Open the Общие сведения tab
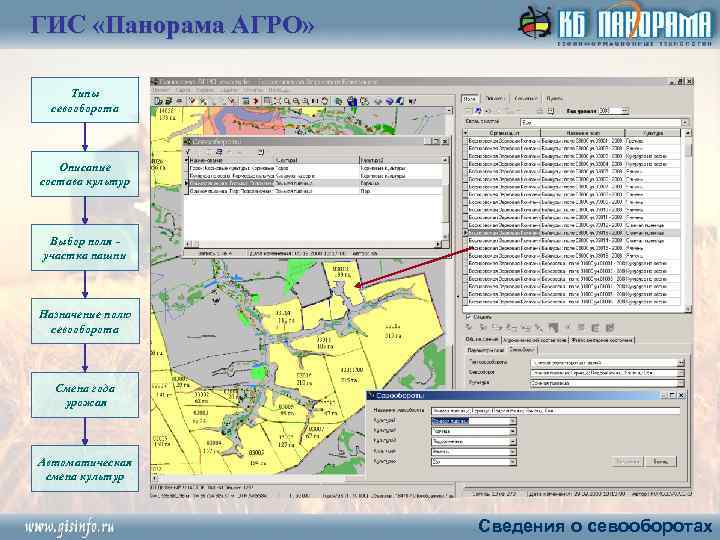This screenshot has width=720, height=540. (x=482, y=340)
